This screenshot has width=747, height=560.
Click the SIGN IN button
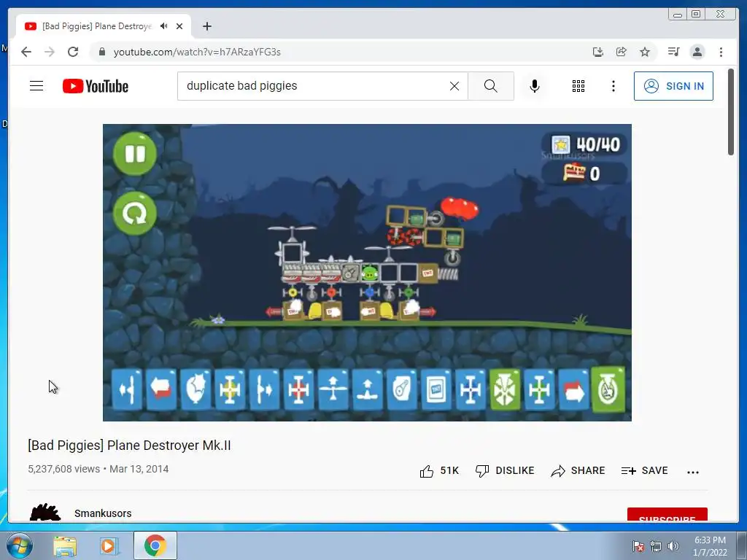pos(673,86)
